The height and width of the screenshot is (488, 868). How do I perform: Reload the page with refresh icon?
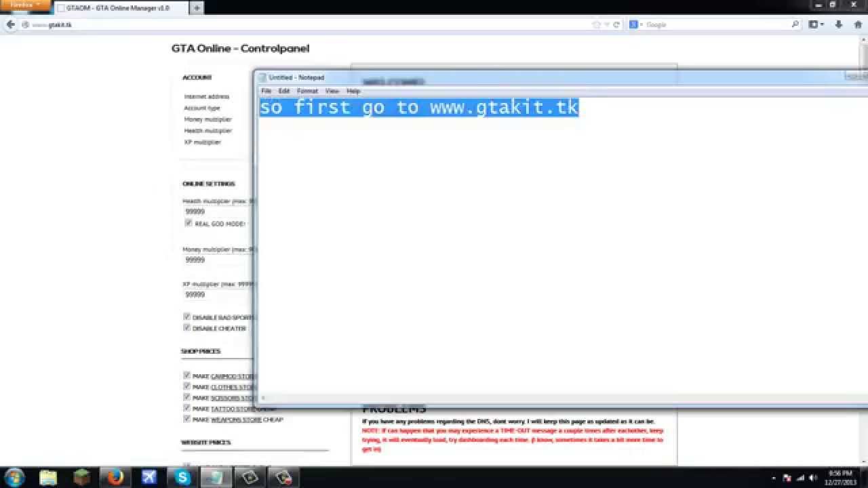point(616,24)
